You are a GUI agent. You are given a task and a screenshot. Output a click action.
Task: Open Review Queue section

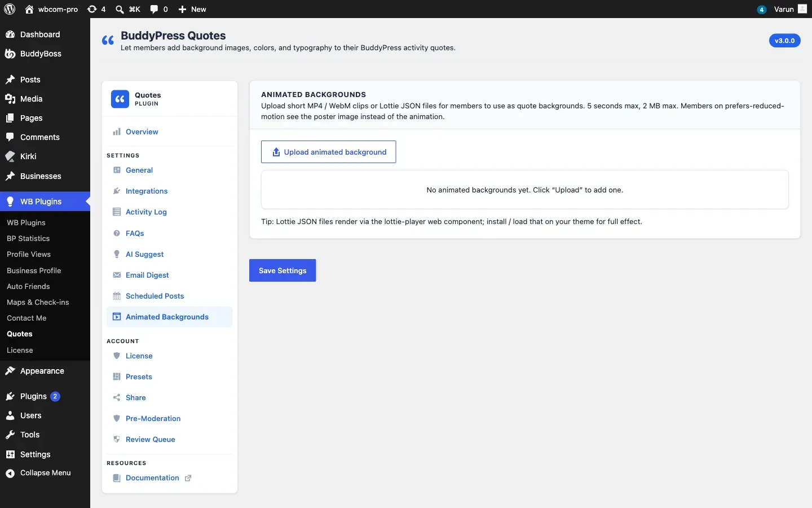(x=169, y=439)
